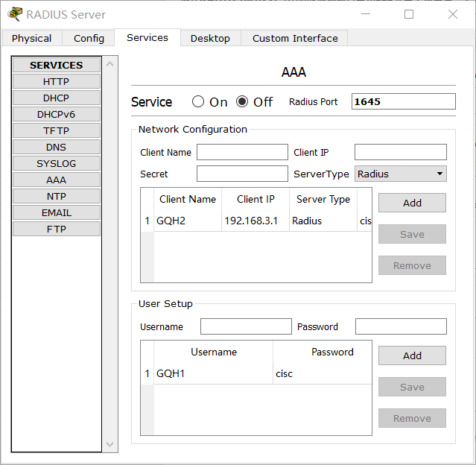This screenshot has height=465, width=476.
Task: Select the GQH2 client name cell
Action: tap(188, 221)
